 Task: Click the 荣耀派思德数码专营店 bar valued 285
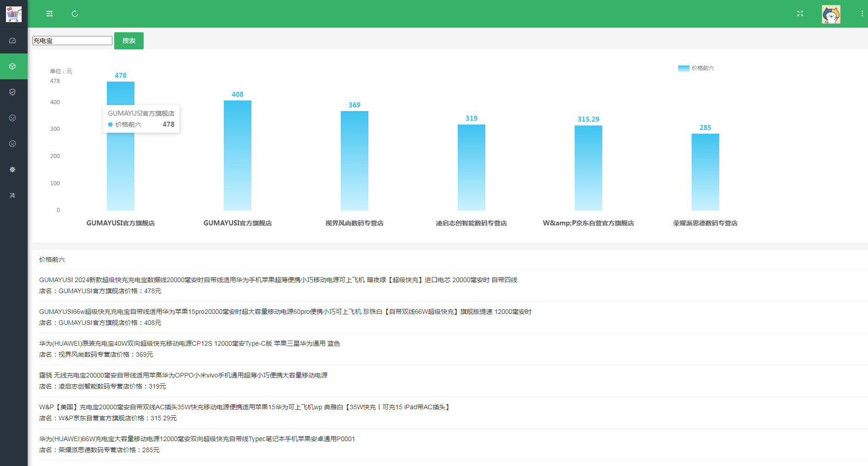(705, 172)
